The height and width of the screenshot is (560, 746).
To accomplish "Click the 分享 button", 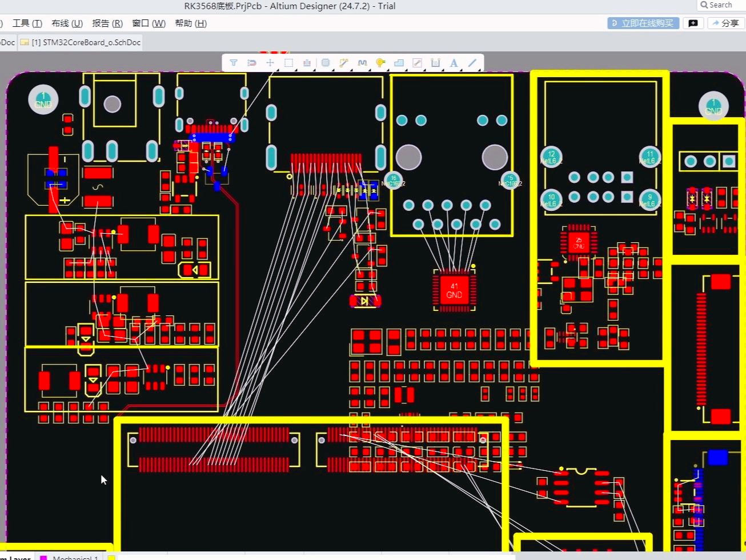I will pyautogui.click(x=725, y=23).
